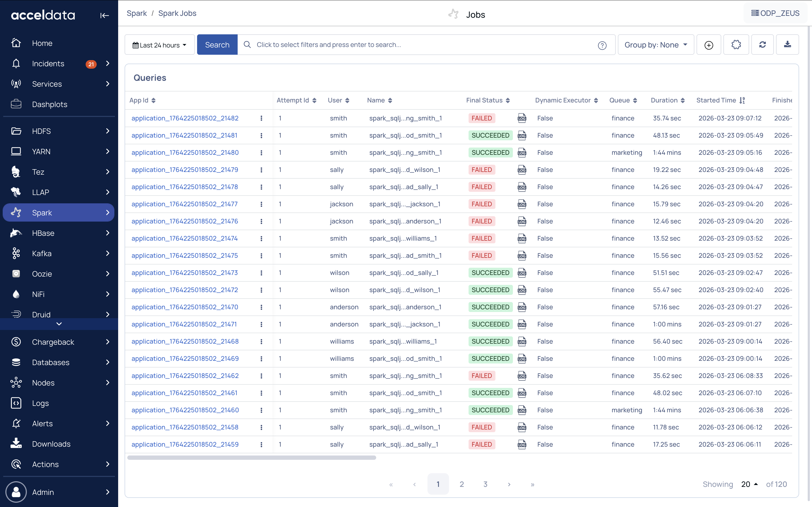This screenshot has height=507, width=812.
Task: Open the column settings gear icon
Action: point(736,45)
